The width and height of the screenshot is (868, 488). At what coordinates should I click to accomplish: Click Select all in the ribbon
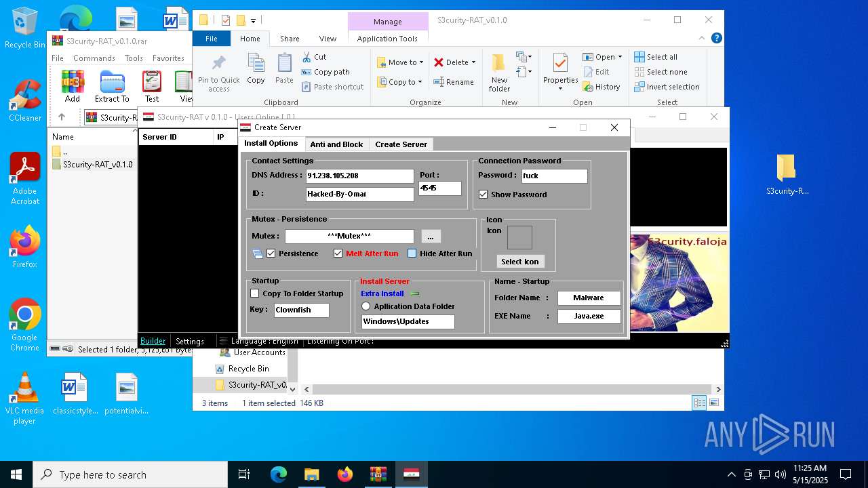tap(656, 57)
